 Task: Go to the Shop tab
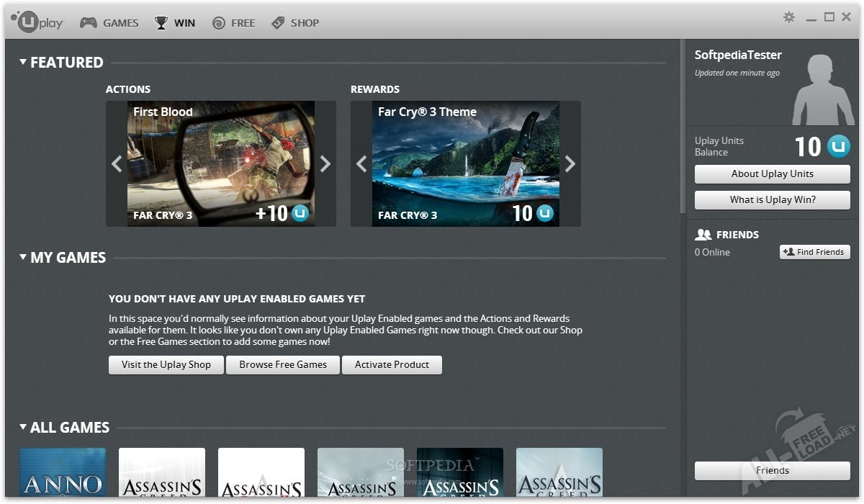pyautogui.click(x=295, y=23)
